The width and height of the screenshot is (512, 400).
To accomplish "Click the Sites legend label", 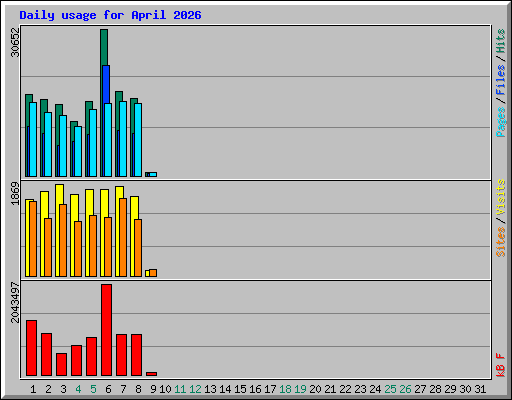I will pyautogui.click(x=500, y=242).
